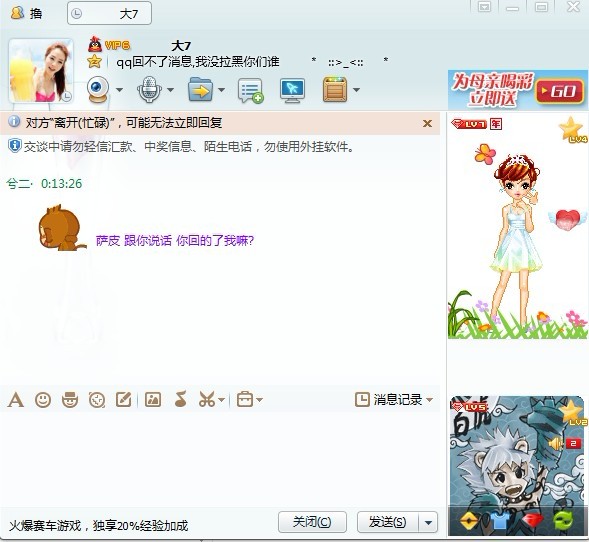Click the LV4 star badge on QQ Show

pos(572,130)
